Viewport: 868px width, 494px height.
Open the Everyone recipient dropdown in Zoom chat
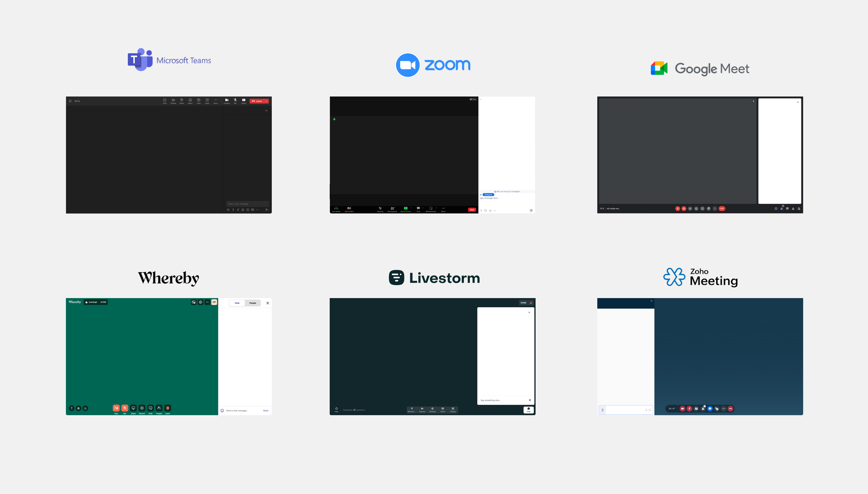[x=488, y=195]
